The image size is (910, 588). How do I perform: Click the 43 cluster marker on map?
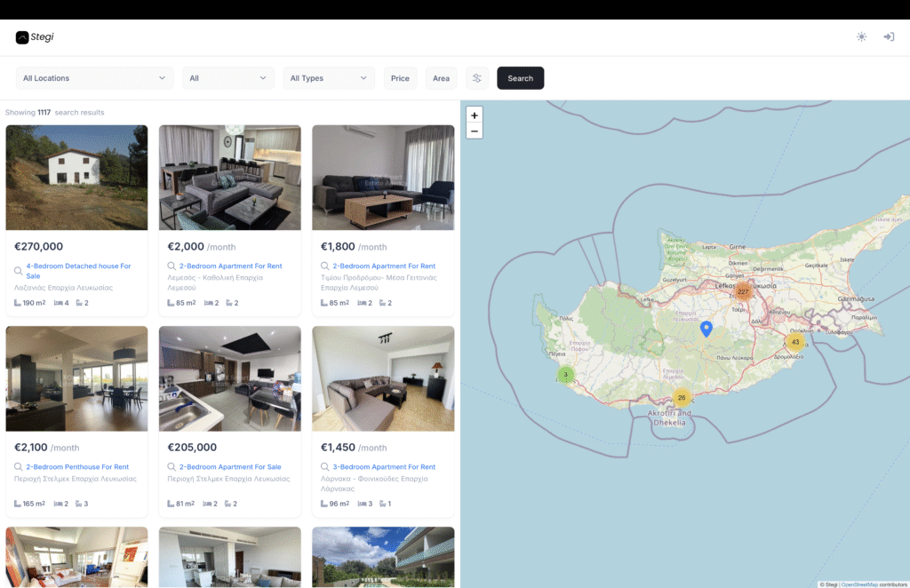[x=795, y=342]
